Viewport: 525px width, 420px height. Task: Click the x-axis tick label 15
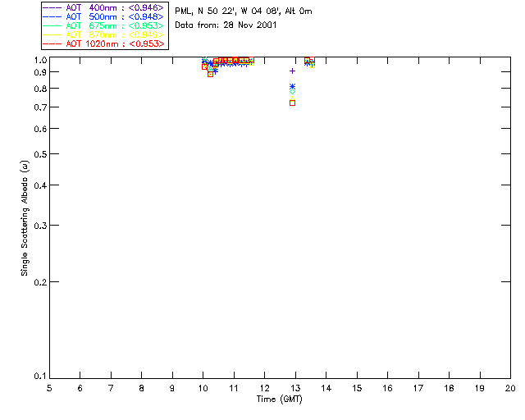[357, 389]
